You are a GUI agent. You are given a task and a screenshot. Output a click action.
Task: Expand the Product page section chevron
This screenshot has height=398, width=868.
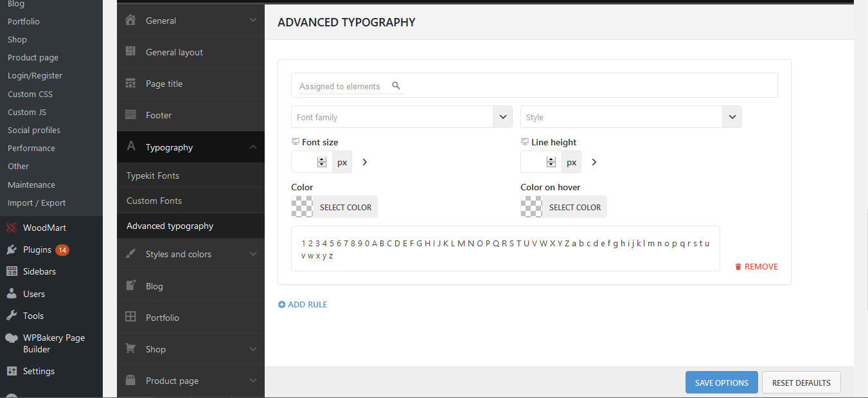(x=253, y=380)
